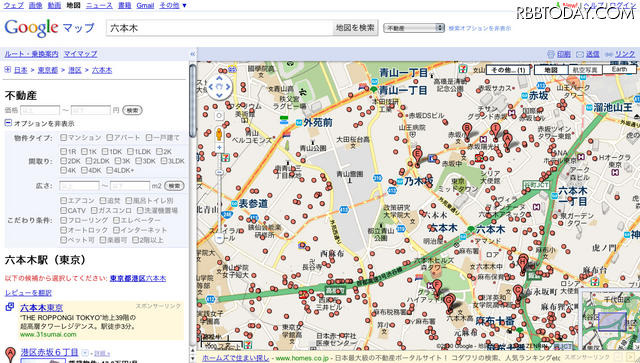Select map marker G on the map

(449, 303)
